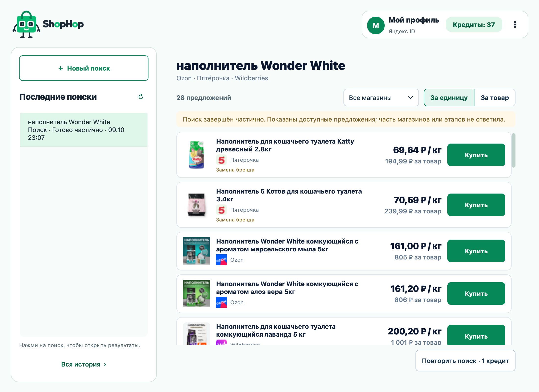Click Ozon · Пятёрочка · Wildberries subtitle

pos(222,78)
